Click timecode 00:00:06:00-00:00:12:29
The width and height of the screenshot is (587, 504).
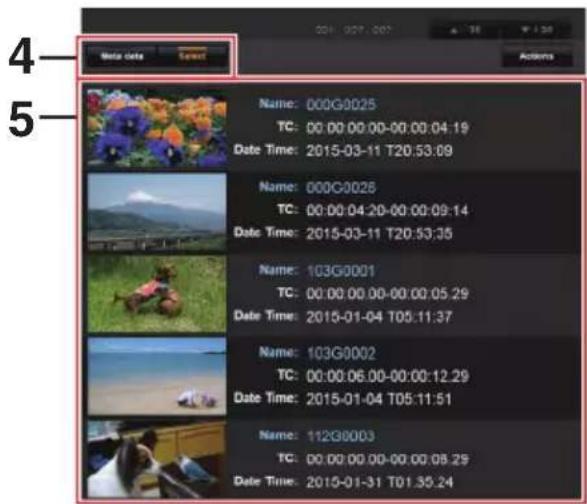(x=387, y=376)
